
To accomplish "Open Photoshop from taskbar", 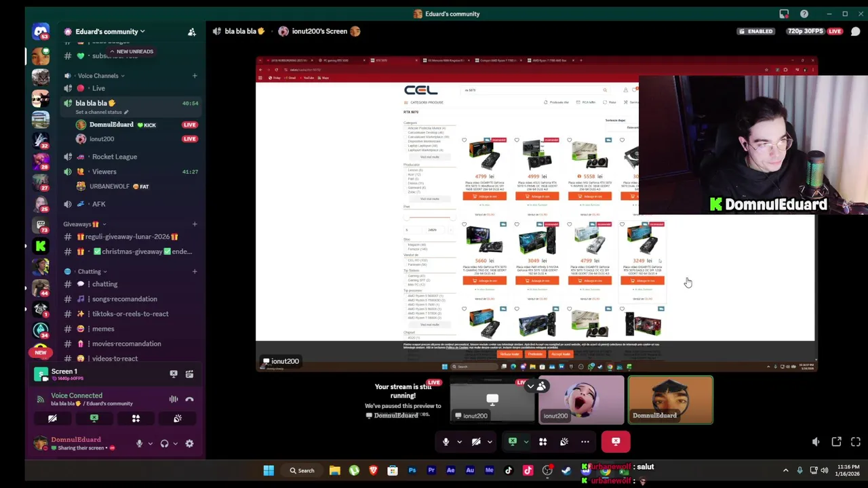I will [412, 470].
